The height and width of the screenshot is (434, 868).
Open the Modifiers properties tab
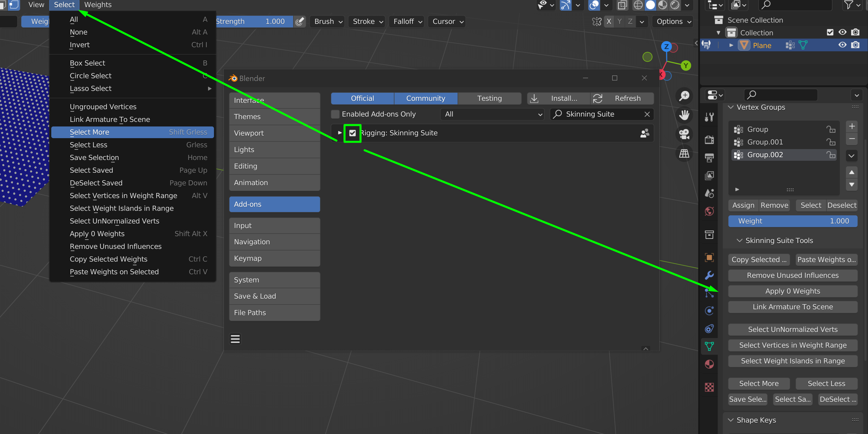pyautogui.click(x=709, y=275)
